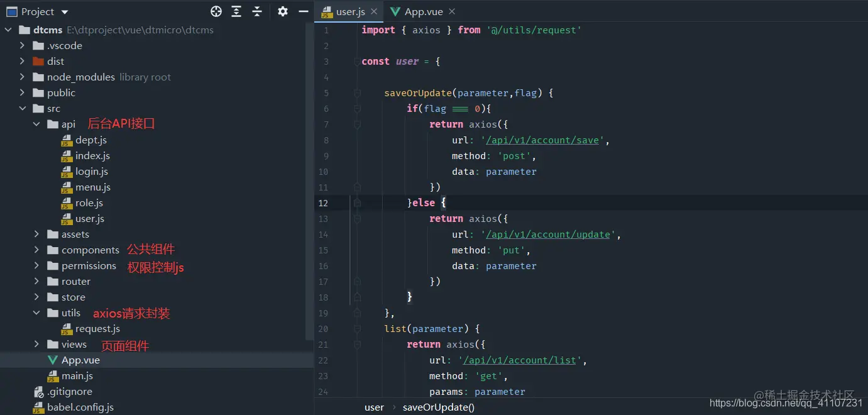Expand the views folder arrow
Image resolution: width=868 pixels, height=415 pixels.
pyautogui.click(x=36, y=344)
